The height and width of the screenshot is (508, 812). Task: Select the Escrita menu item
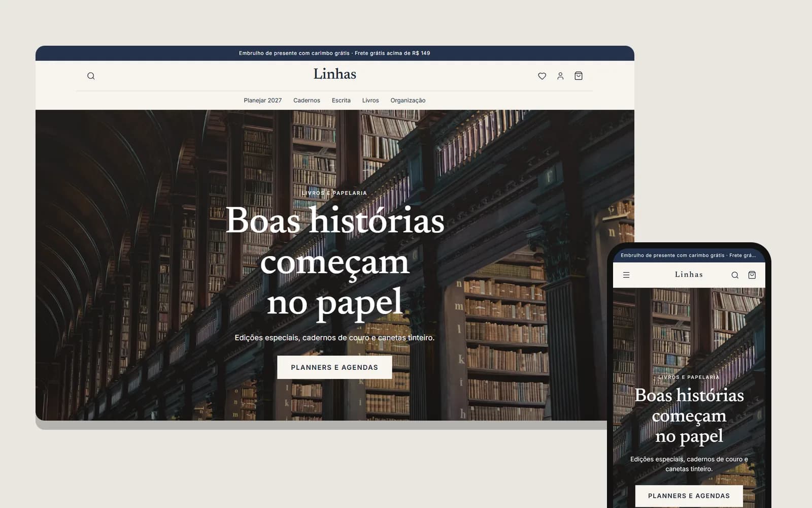[341, 100]
